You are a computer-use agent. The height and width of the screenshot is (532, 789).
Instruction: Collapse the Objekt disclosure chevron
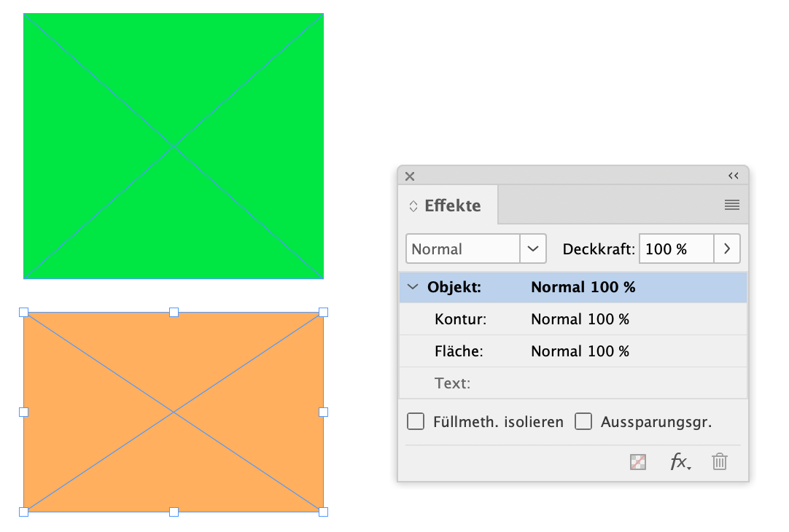pyautogui.click(x=413, y=287)
